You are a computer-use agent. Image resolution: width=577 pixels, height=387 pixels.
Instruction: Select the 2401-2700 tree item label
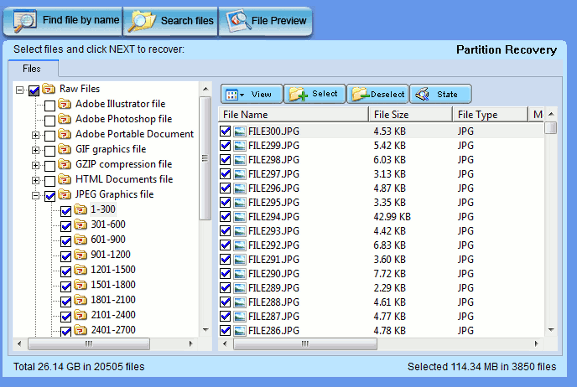(x=113, y=330)
